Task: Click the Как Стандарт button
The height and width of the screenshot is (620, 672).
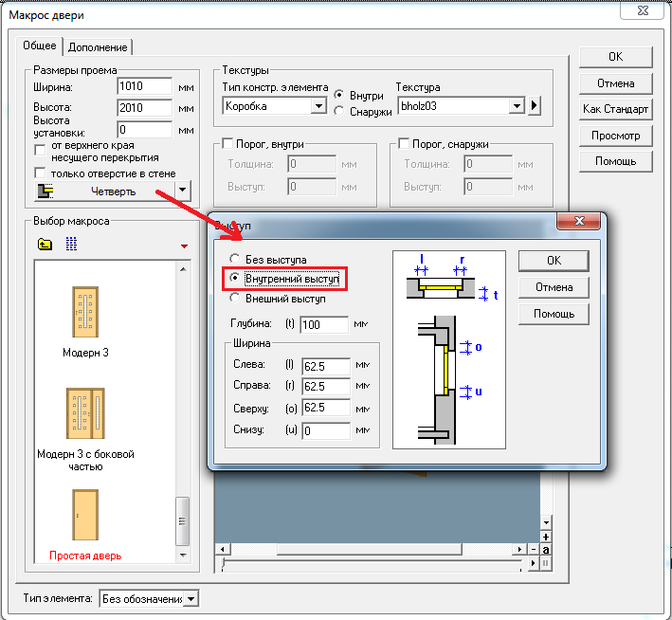Action: tap(615, 109)
